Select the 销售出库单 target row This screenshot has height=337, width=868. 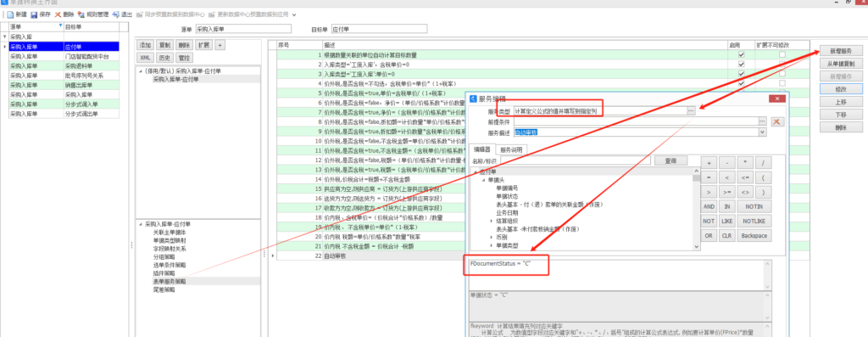pyautogui.click(x=92, y=85)
